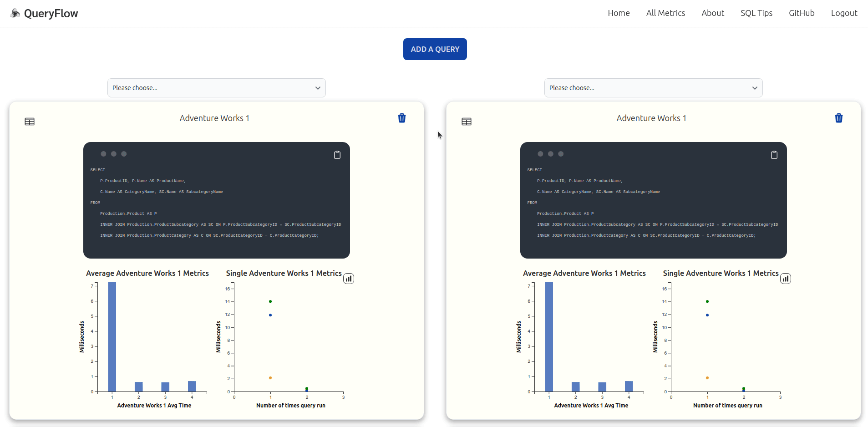Open table view on left Adventure Works card
The height and width of the screenshot is (427, 868).
[x=30, y=122]
